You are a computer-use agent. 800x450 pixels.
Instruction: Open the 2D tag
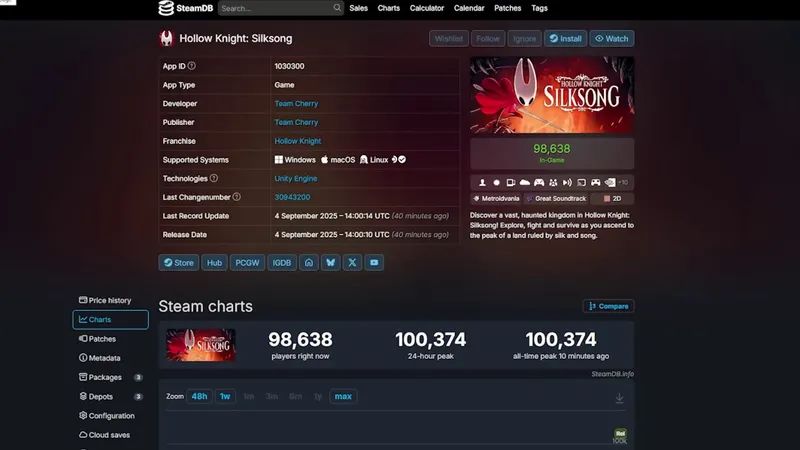(x=612, y=198)
